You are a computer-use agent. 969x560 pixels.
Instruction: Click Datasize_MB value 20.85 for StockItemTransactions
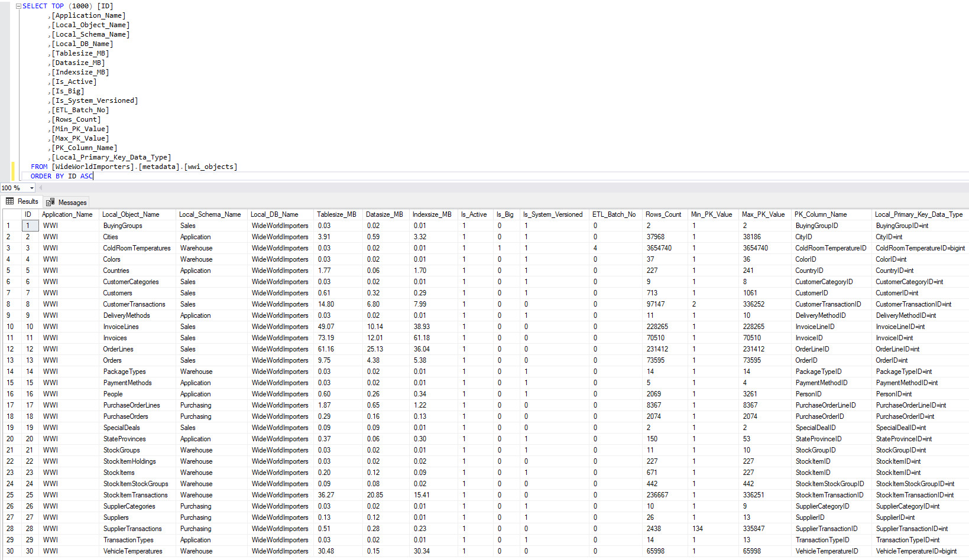pyautogui.click(x=386, y=495)
